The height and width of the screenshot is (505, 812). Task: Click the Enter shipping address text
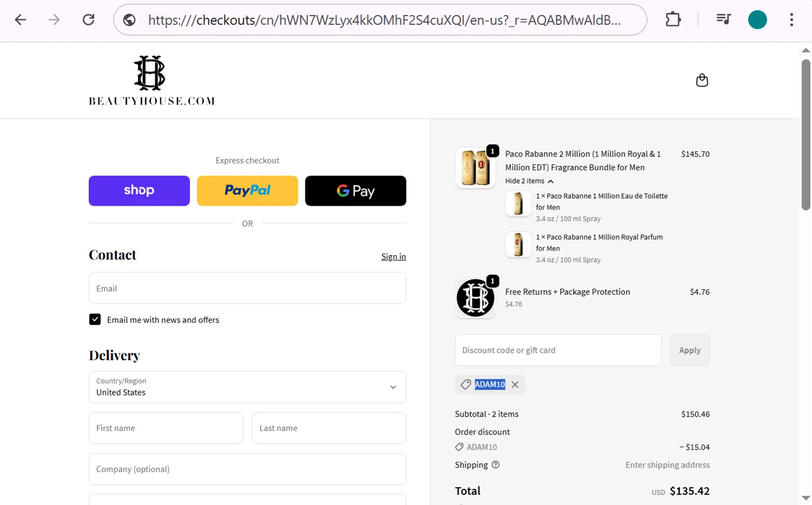(x=667, y=465)
